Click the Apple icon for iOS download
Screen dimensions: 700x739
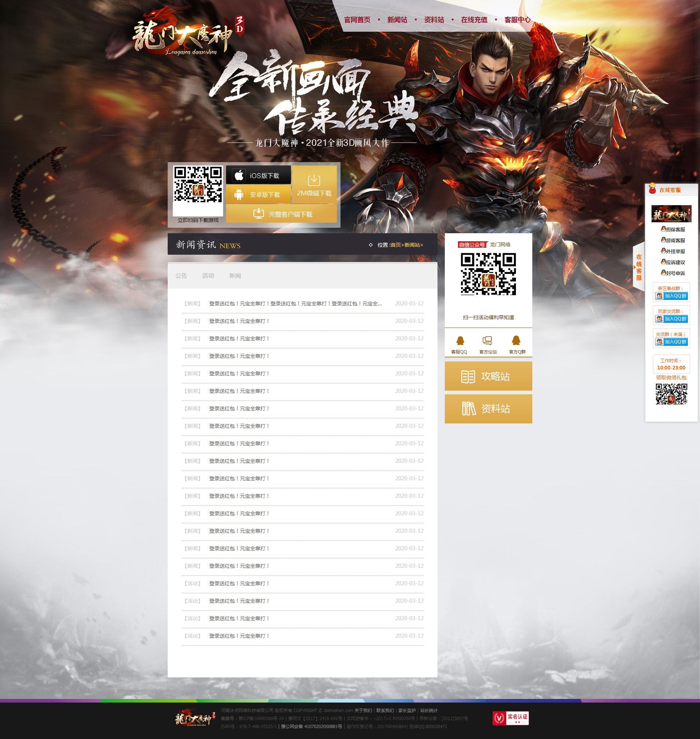pos(239,175)
